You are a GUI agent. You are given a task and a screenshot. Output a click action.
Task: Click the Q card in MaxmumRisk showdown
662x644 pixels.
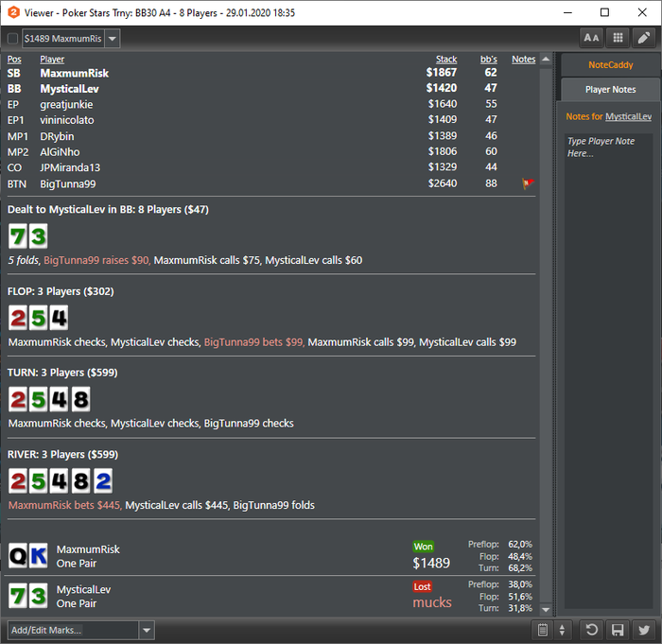18,556
